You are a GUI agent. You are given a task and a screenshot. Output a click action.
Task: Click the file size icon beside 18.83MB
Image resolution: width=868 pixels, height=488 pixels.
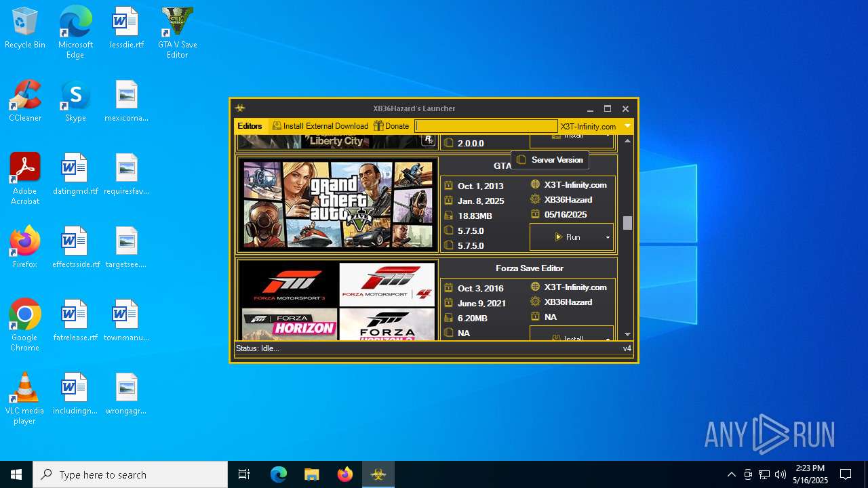tap(448, 216)
